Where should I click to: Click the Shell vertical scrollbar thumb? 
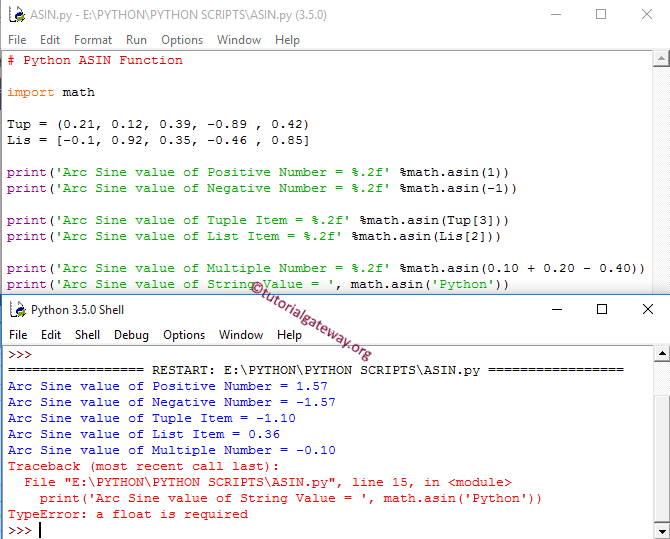(662, 459)
